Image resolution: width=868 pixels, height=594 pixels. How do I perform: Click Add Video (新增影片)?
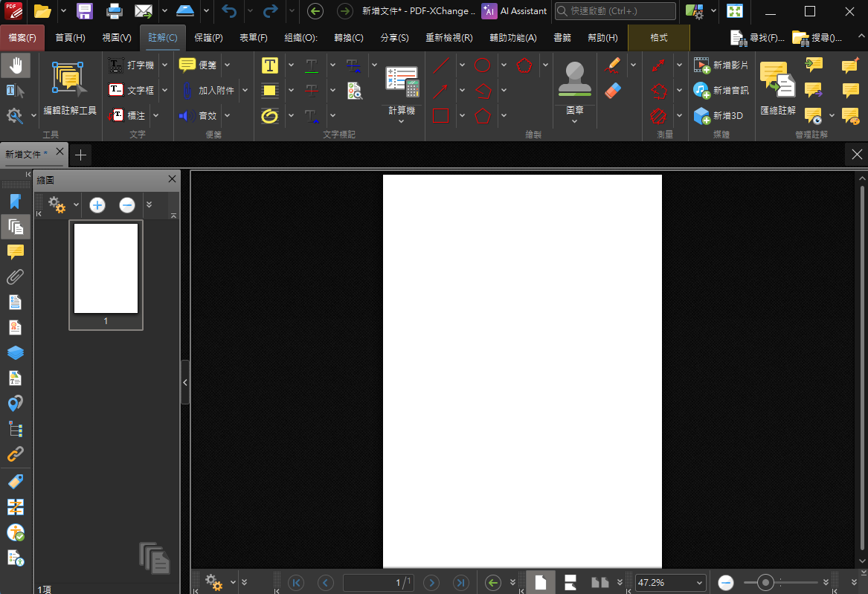(721, 65)
